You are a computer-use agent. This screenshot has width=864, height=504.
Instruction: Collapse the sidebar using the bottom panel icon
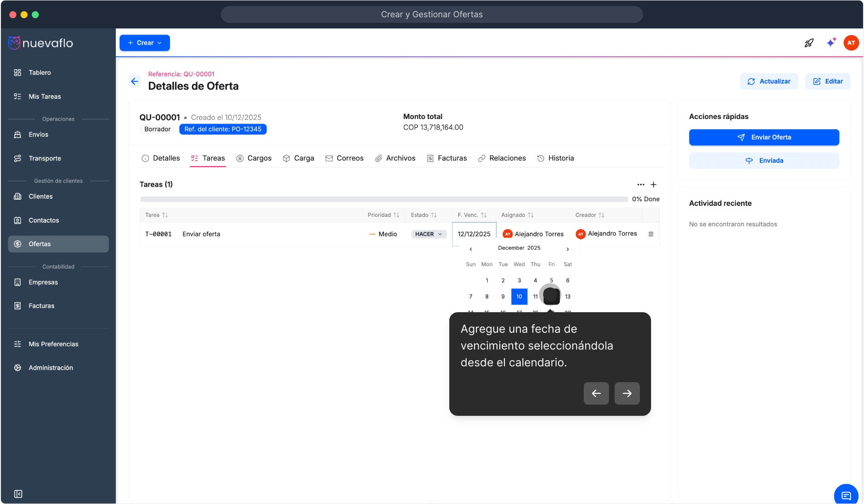pos(18,494)
